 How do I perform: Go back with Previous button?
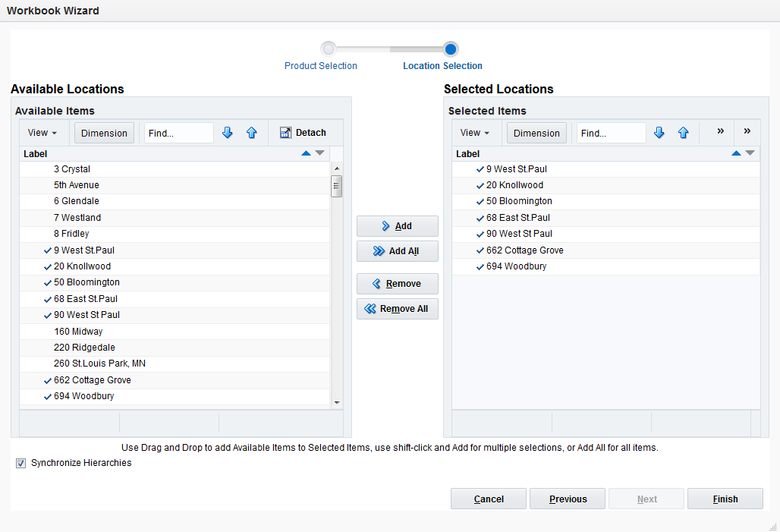(x=568, y=499)
